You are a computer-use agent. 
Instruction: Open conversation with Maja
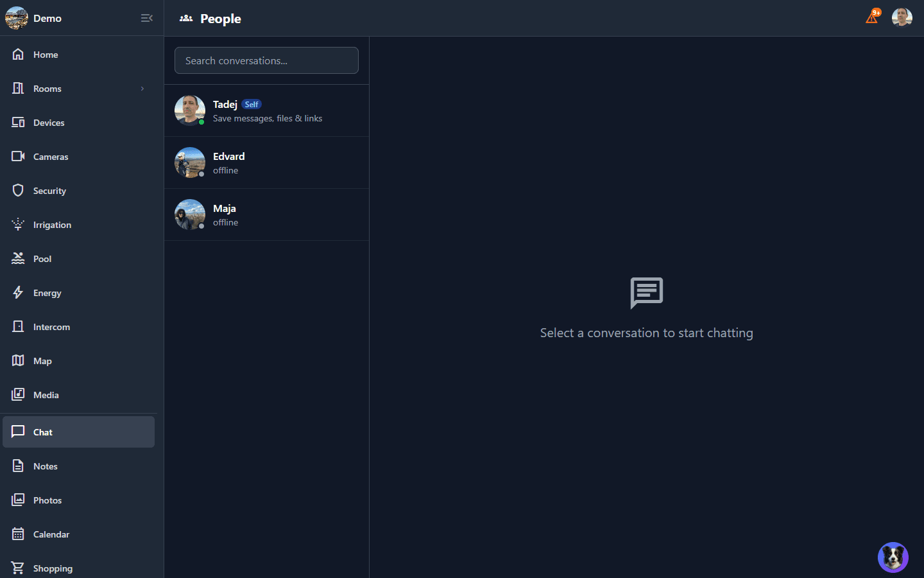266,215
